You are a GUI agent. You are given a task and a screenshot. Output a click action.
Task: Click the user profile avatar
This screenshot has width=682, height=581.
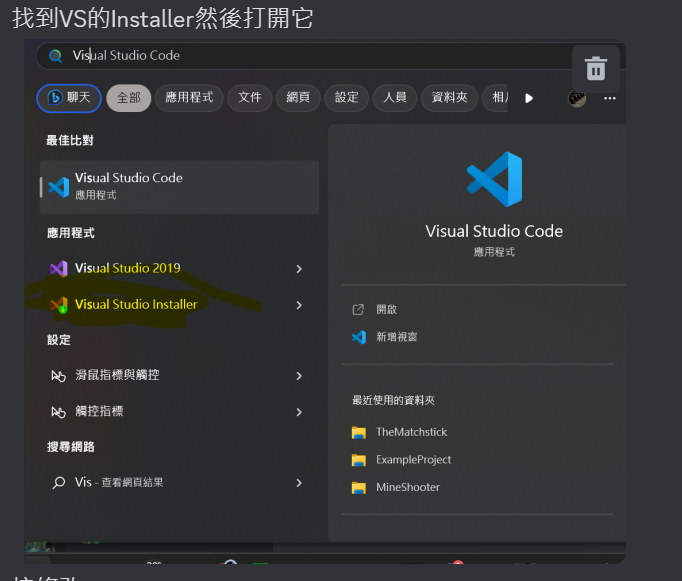point(577,98)
